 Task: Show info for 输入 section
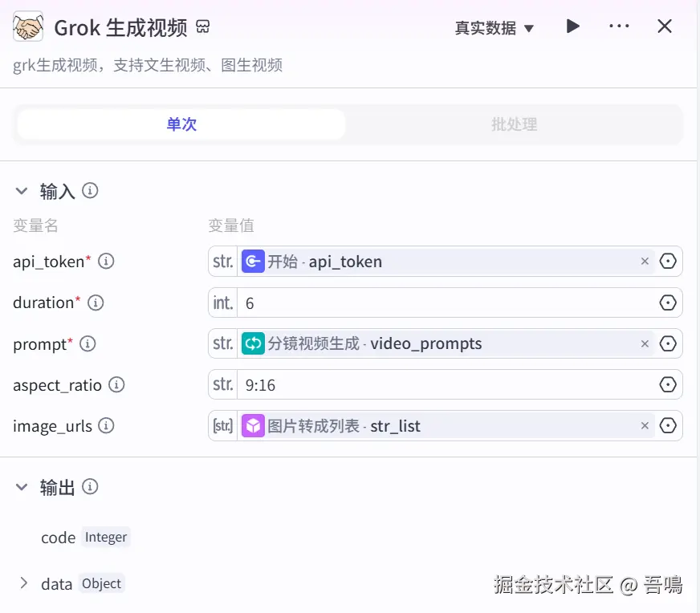(x=90, y=191)
